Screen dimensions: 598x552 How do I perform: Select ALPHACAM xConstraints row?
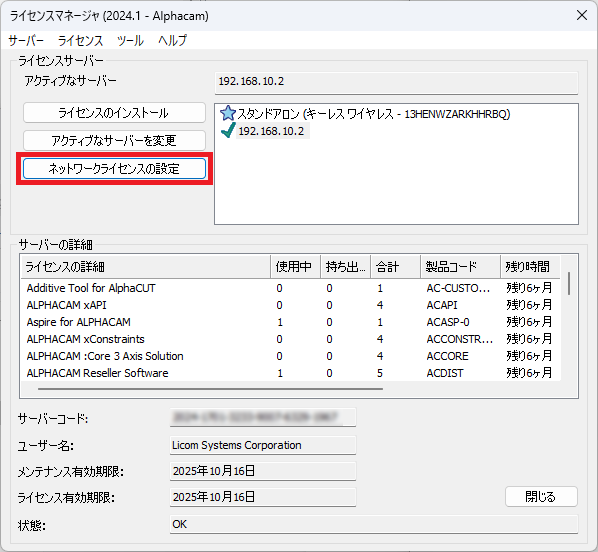pyautogui.click(x=290, y=339)
